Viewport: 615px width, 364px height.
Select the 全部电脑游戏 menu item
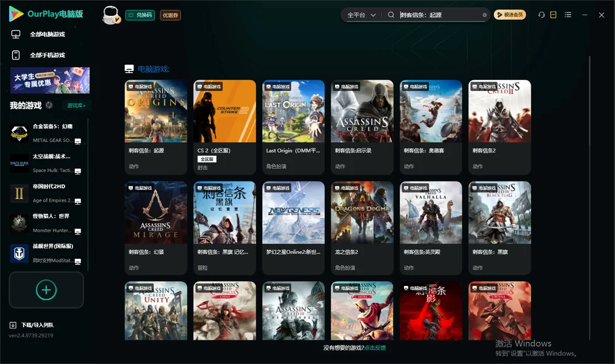[47, 34]
